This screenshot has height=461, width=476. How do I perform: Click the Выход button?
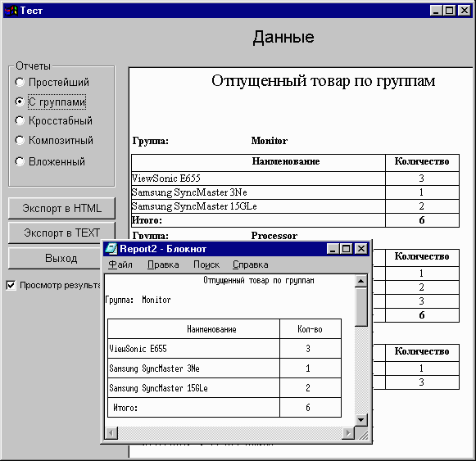55,258
